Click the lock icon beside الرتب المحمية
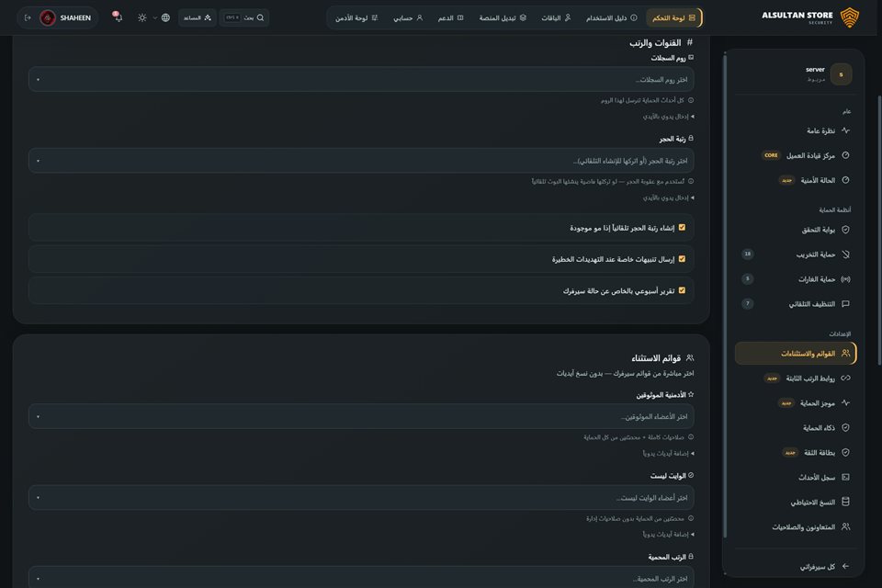Viewport: 882px width, 588px height. click(x=691, y=556)
